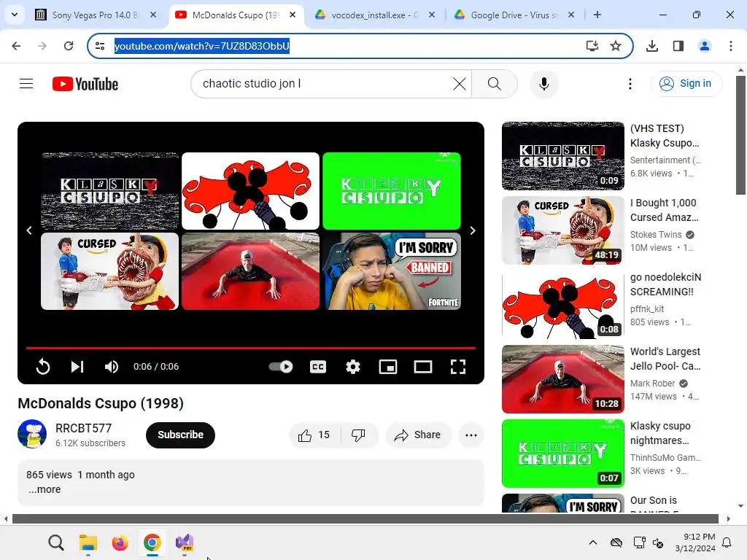Open a new browser tab
Screen dimensions: 747x560
pos(597,15)
